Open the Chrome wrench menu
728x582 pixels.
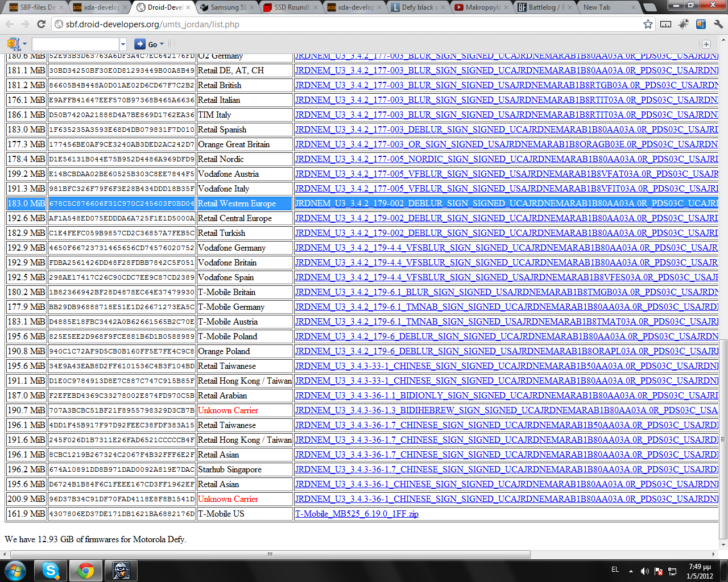718,24
